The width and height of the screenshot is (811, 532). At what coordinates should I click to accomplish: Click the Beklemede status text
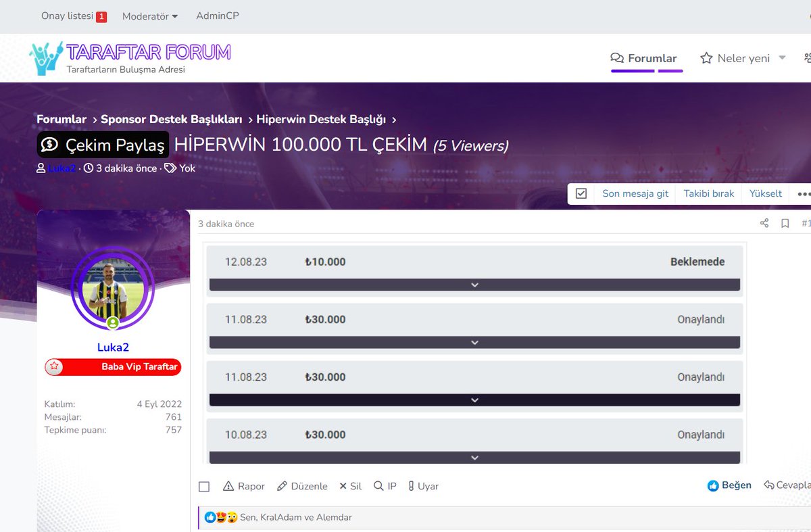pos(697,262)
